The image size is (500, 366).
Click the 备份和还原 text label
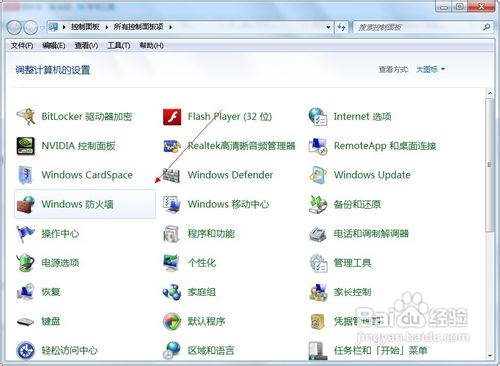pyautogui.click(x=357, y=204)
